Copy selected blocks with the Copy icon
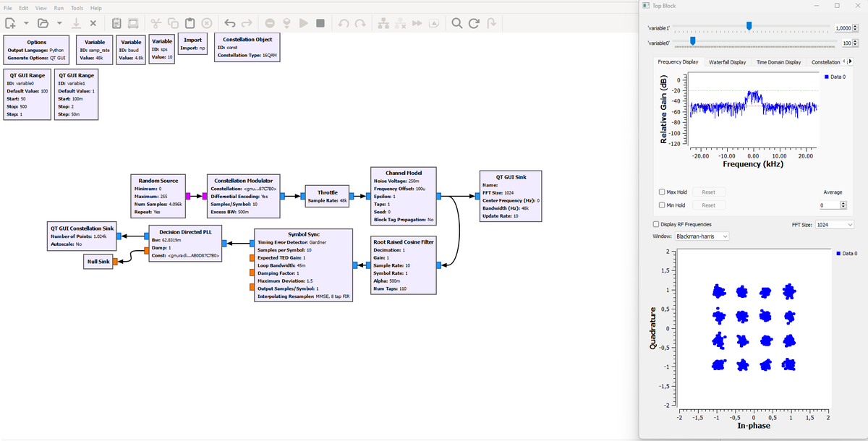 [x=173, y=23]
